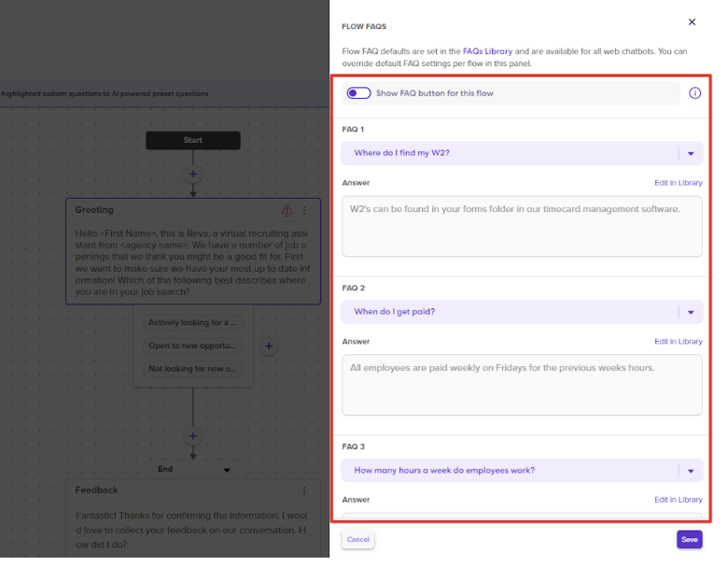
Task: Click the info icon beside FAQ toggle
Action: click(694, 93)
